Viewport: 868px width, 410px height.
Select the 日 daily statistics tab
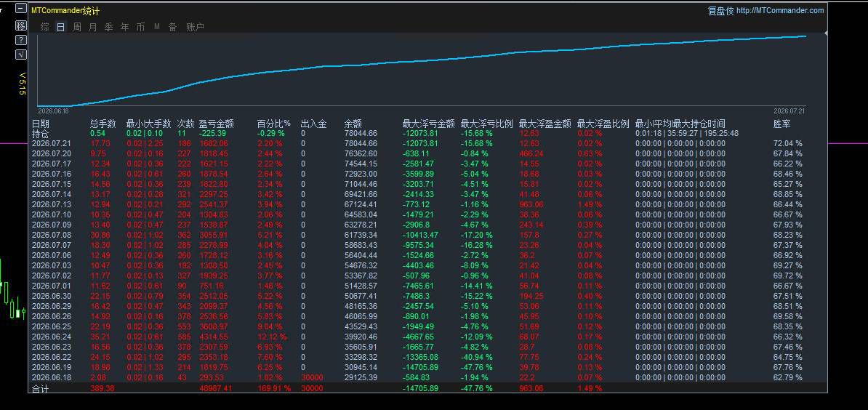61,27
